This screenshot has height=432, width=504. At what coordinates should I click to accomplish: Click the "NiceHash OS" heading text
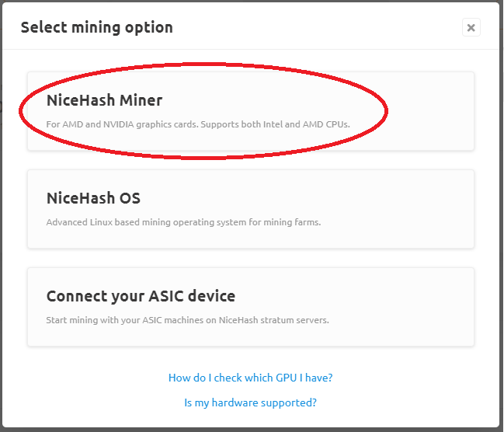point(93,198)
